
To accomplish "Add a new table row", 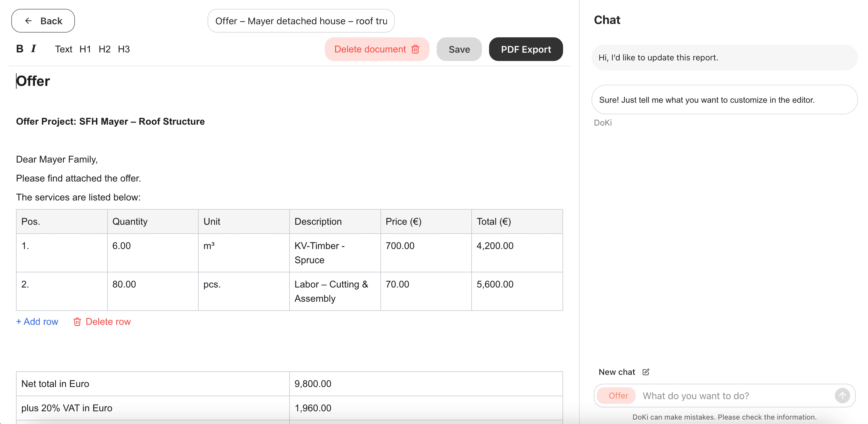I will (37, 322).
